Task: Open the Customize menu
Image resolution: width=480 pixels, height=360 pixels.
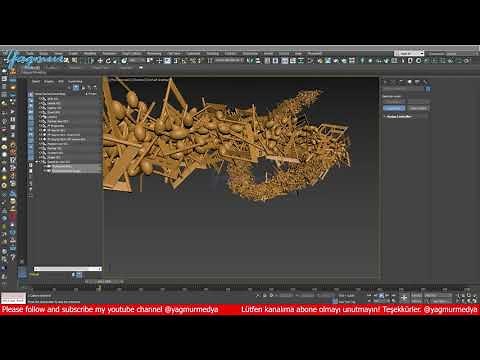Action: 194,53
